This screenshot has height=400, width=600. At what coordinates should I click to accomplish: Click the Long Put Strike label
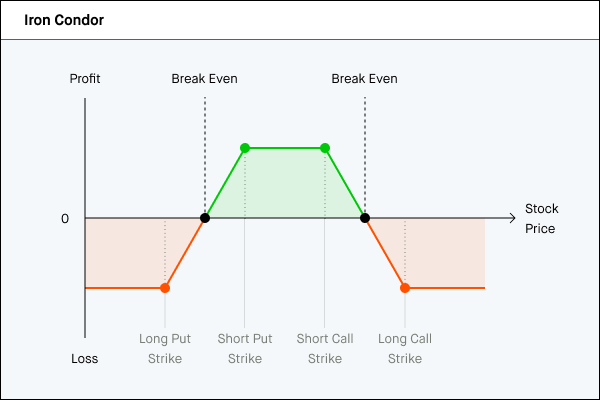165,348
